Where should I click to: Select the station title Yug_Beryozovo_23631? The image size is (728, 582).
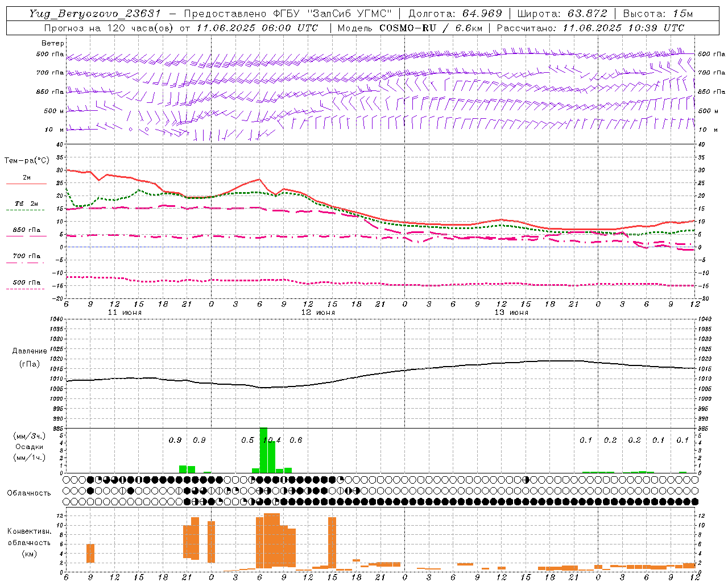coord(95,14)
